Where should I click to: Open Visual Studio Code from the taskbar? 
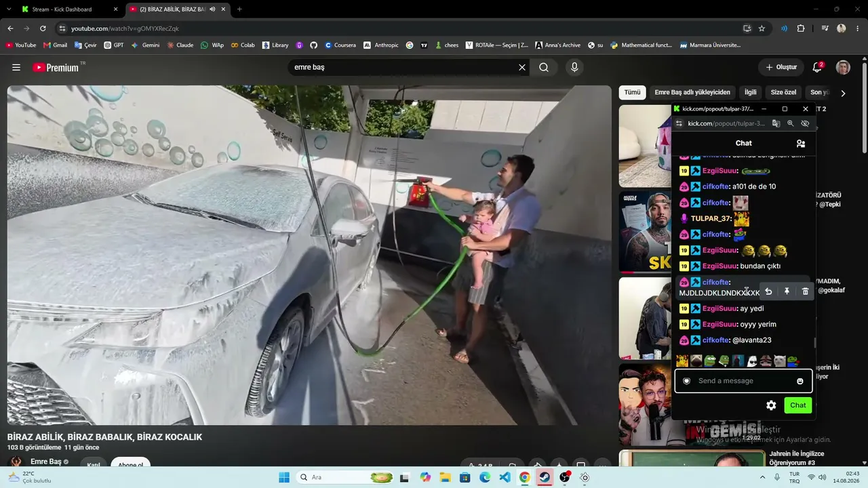click(505, 477)
